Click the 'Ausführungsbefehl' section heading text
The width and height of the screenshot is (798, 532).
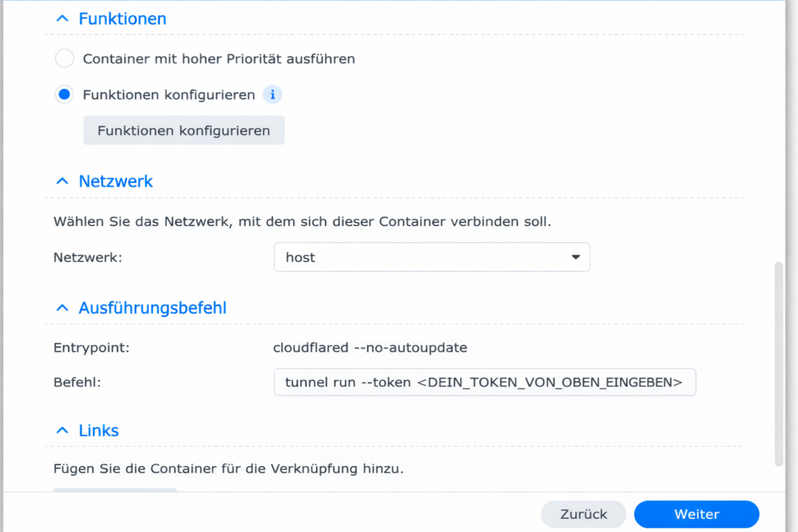click(x=152, y=308)
